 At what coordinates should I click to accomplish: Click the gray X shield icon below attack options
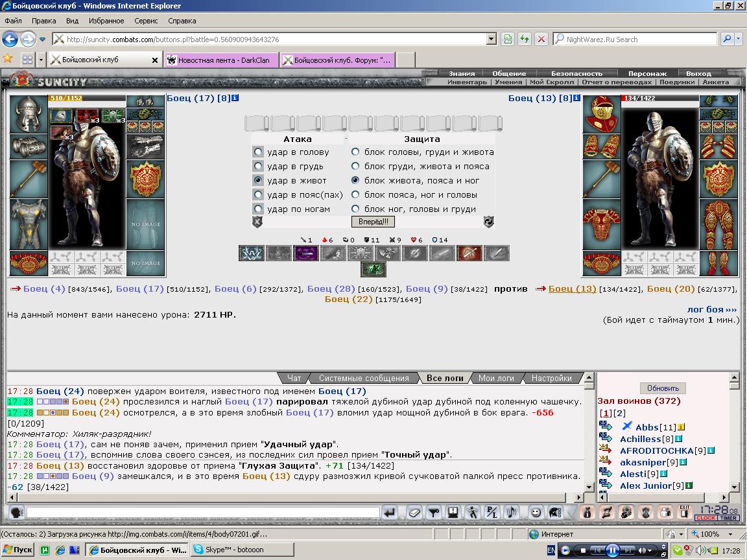(x=257, y=222)
